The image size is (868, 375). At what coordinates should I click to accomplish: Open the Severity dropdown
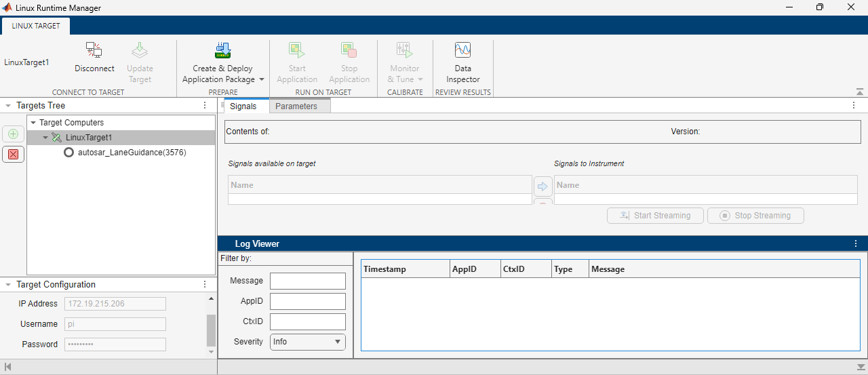307,342
